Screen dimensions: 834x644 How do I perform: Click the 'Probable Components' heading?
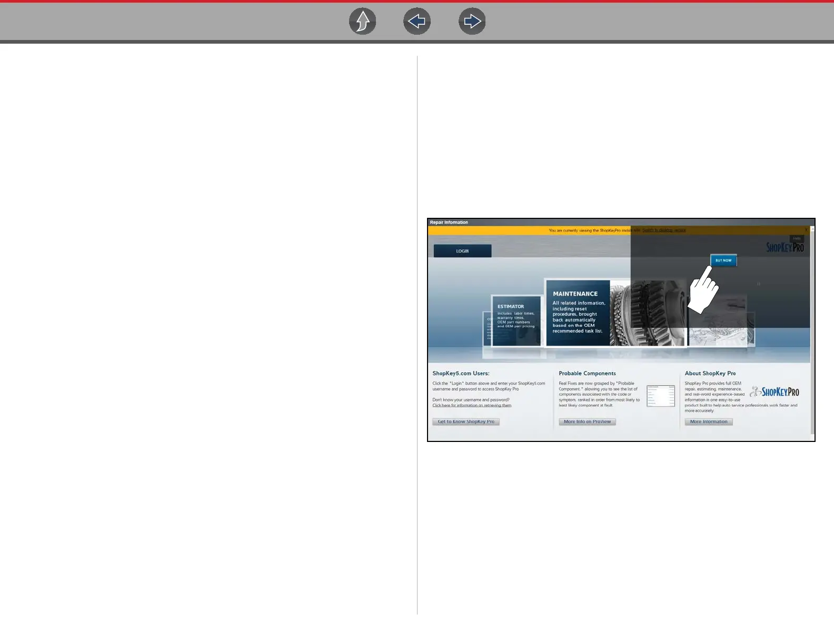point(587,374)
